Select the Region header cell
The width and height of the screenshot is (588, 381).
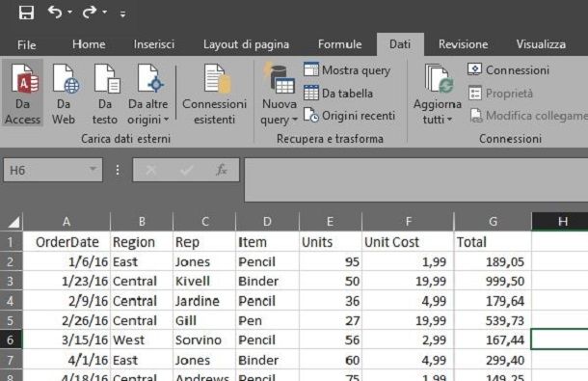pyautogui.click(x=142, y=242)
